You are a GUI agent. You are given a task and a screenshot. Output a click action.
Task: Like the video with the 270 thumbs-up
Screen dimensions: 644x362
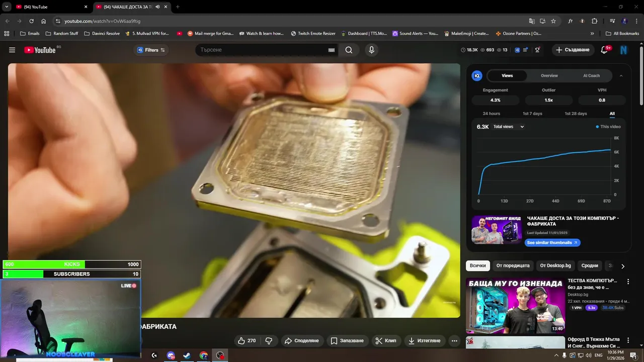248,340
